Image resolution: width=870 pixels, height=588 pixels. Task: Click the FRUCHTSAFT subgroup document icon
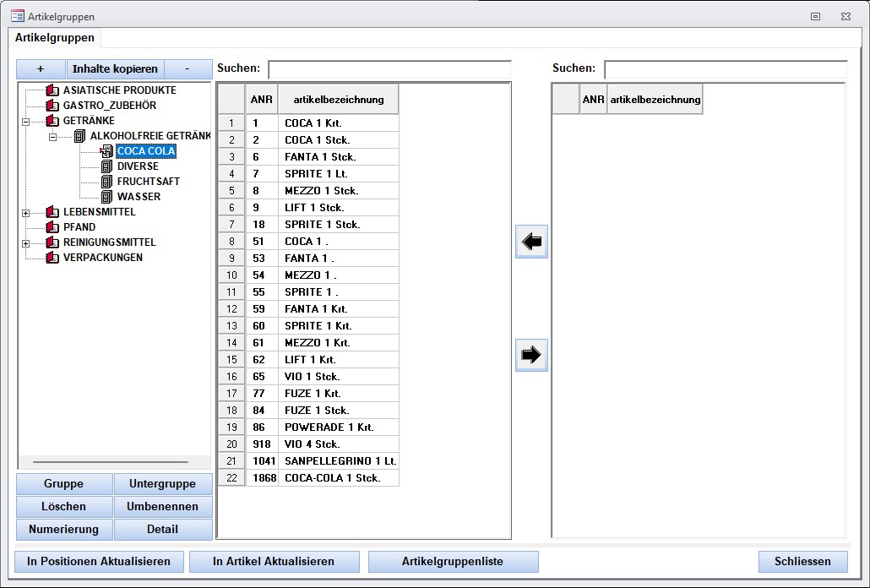(106, 182)
